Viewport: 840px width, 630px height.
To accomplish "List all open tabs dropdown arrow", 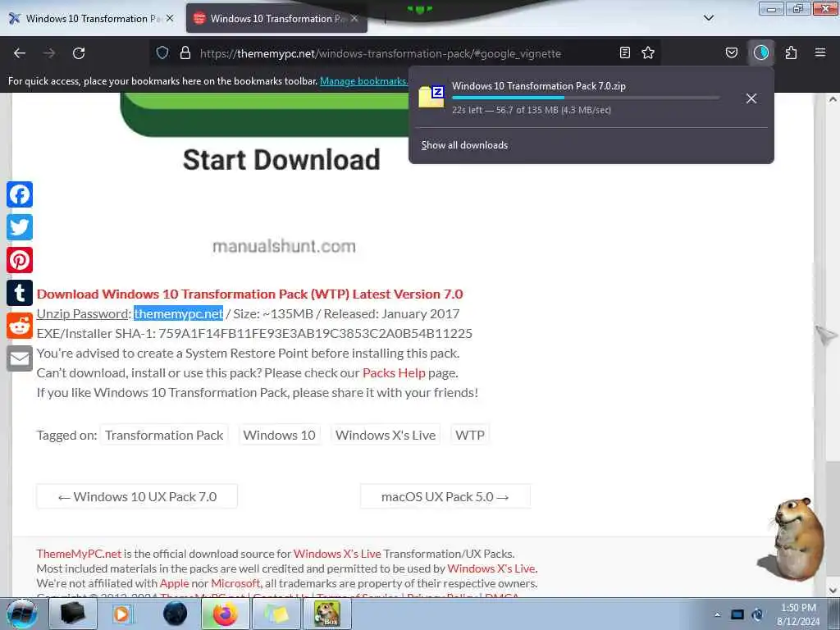I will (x=708, y=18).
